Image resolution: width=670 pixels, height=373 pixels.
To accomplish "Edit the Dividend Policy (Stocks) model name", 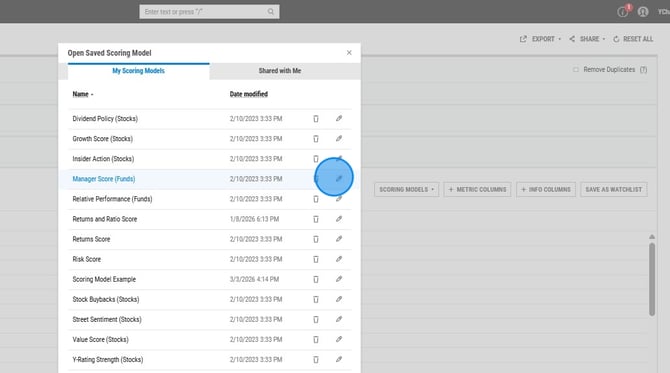I will tap(339, 118).
